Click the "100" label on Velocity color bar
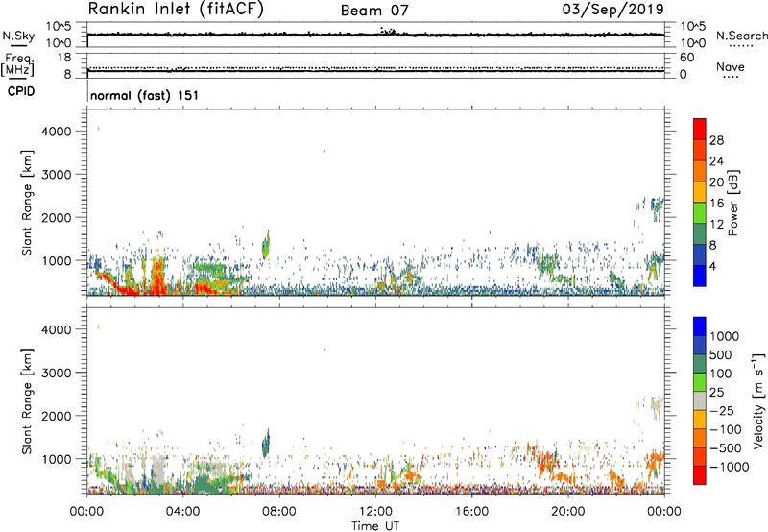The image size is (768, 532). (721, 374)
